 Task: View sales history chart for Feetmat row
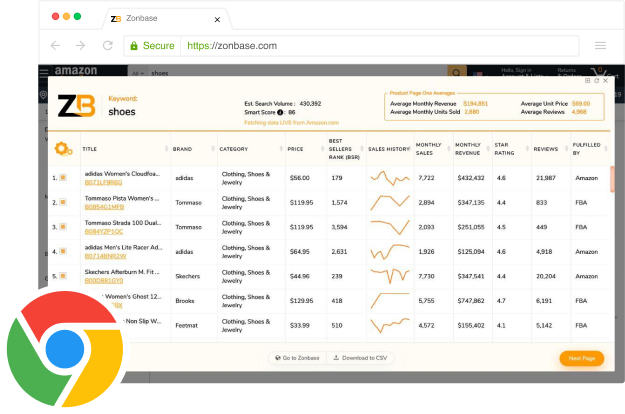(x=390, y=326)
